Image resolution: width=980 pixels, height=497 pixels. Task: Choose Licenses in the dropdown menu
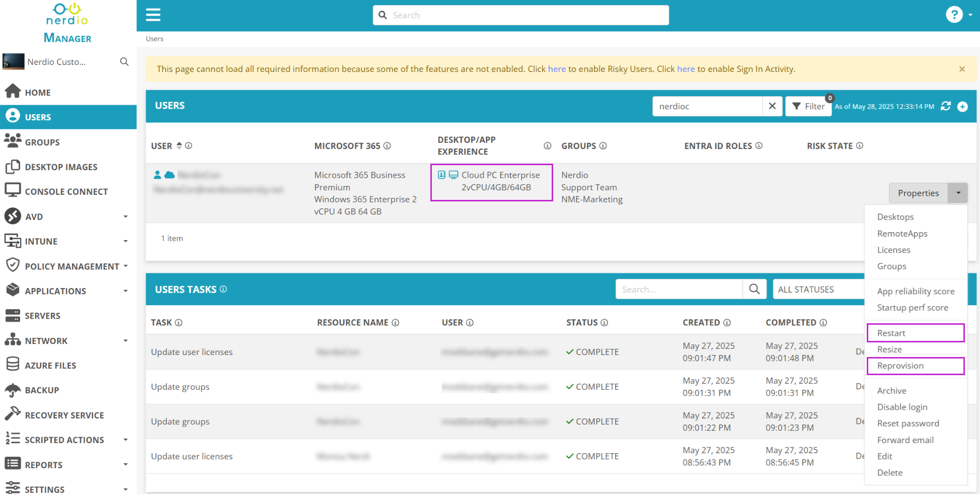pyautogui.click(x=893, y=250)
